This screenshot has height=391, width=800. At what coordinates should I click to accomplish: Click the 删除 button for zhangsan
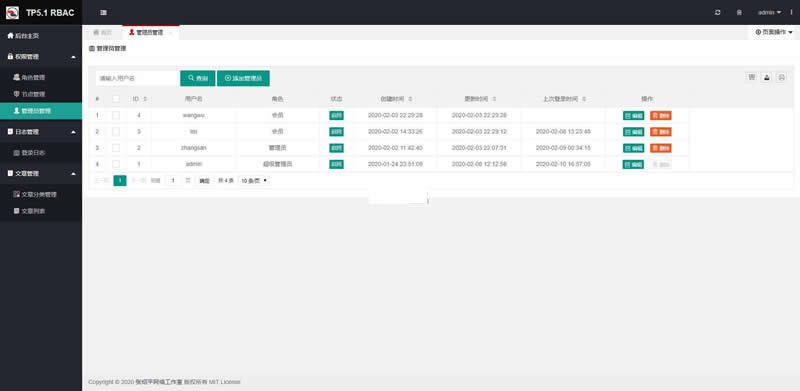661,148
